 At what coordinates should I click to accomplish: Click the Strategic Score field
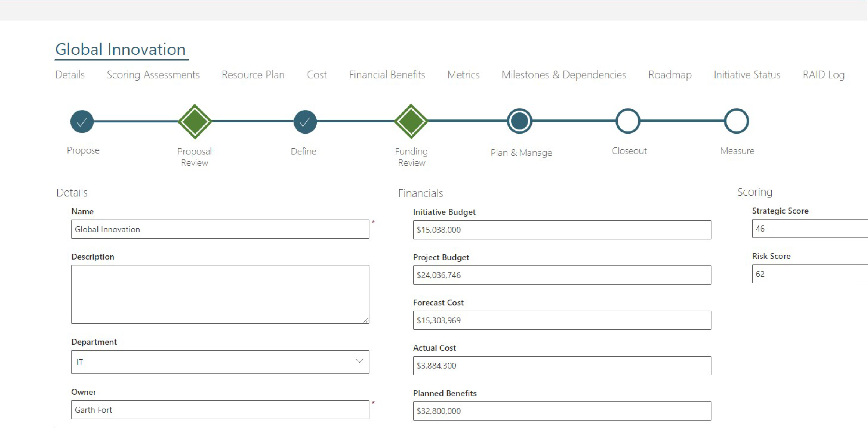[x=809, y=229]
